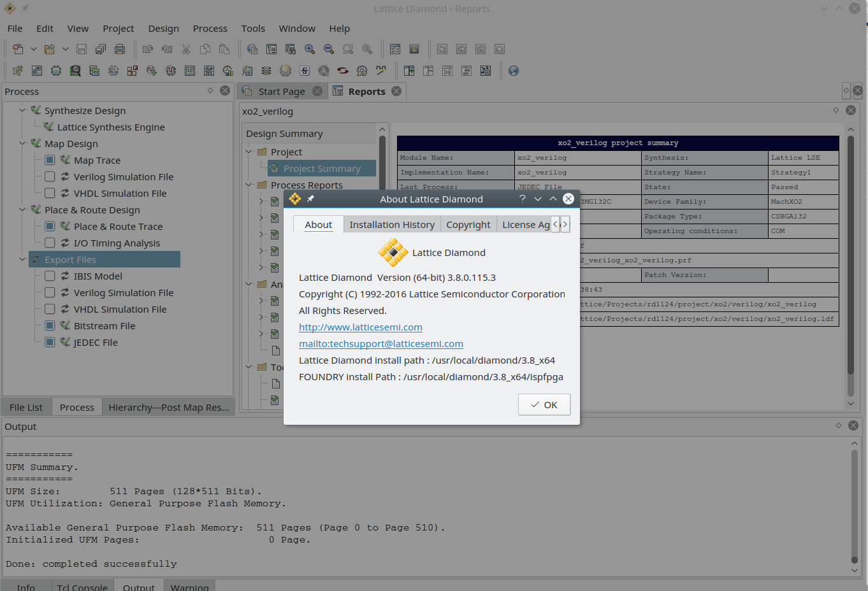Click the add-column window layout icon
868x591 pixels.
point(409,71)
